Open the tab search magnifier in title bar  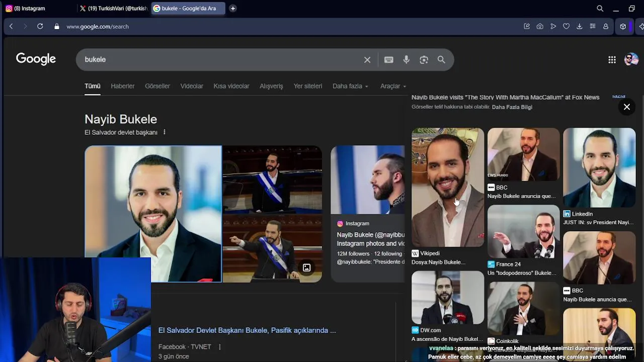click(x=600, y=8)
